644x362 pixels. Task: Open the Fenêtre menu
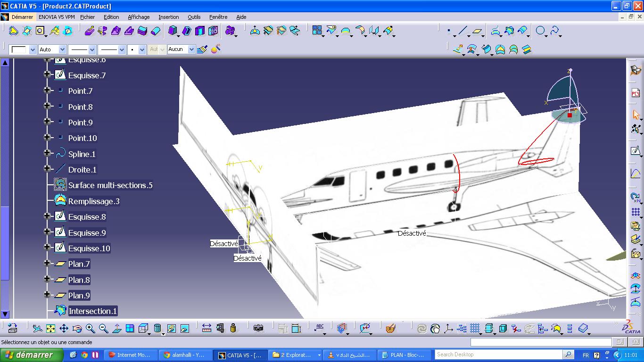(x=218, y=17)
